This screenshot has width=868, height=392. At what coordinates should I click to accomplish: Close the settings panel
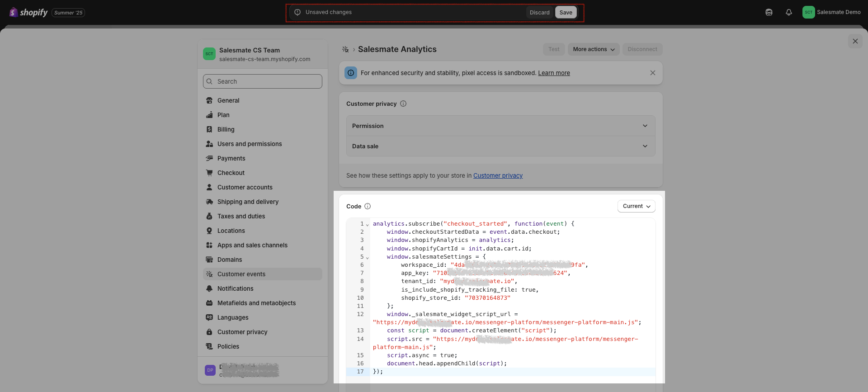[855, 41]
